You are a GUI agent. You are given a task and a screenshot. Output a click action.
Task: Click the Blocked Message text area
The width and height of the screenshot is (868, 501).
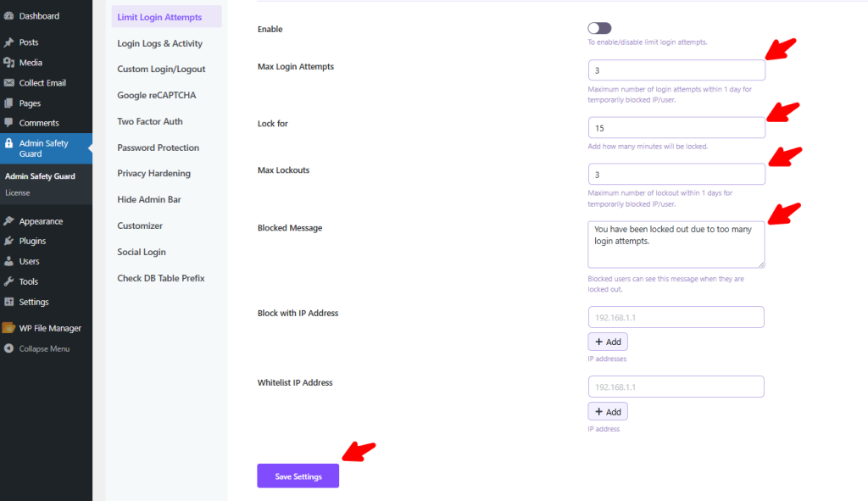click(676, 244)
